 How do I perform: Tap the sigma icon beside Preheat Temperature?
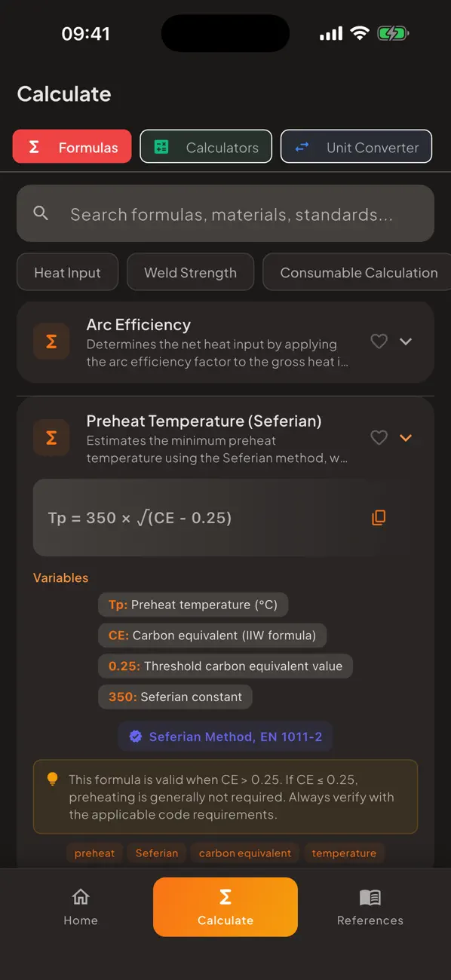pyautogui.click(x=51, y=437)
